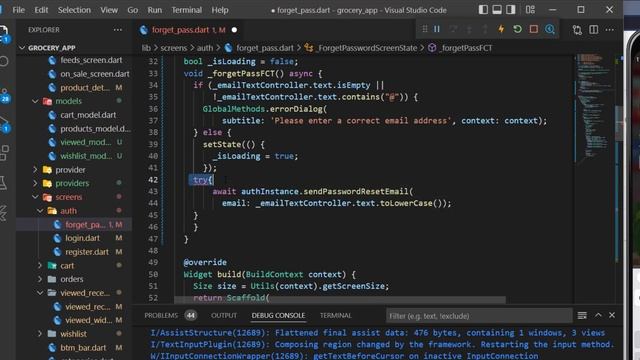Click the unsaved dot on forget_pass.dart tab
This screenshot has width=640, height=360.
click(x=234, y=30)
